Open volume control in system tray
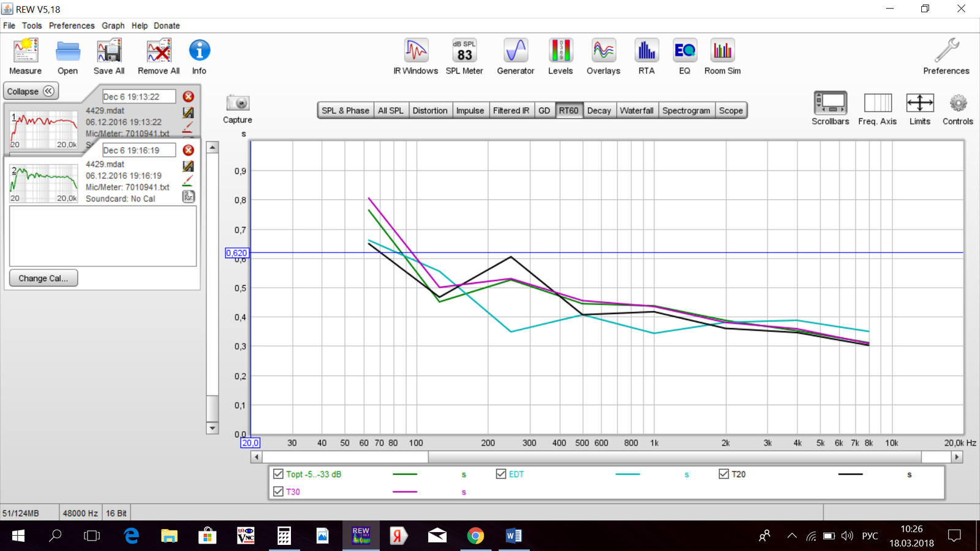 coord(847,536)
